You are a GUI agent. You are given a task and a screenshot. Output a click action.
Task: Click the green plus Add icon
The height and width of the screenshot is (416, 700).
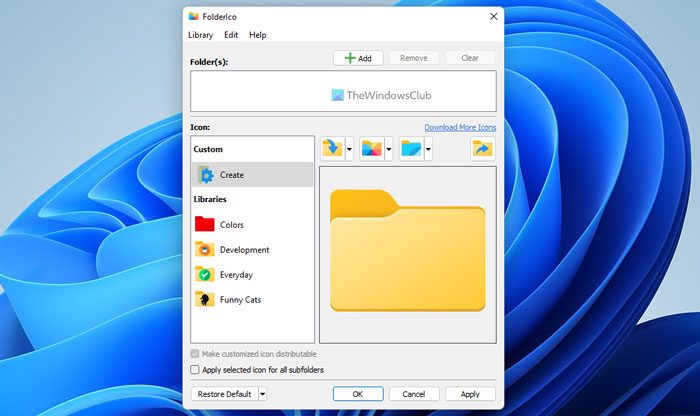click(x=350, y=58)
